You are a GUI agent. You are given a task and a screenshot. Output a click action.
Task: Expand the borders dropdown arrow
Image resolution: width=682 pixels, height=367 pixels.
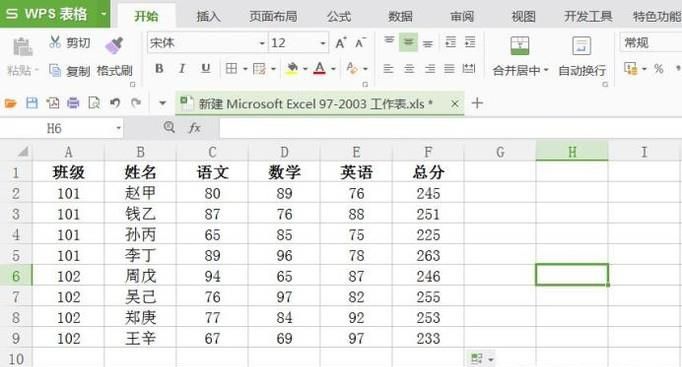(x=245, y=69)
